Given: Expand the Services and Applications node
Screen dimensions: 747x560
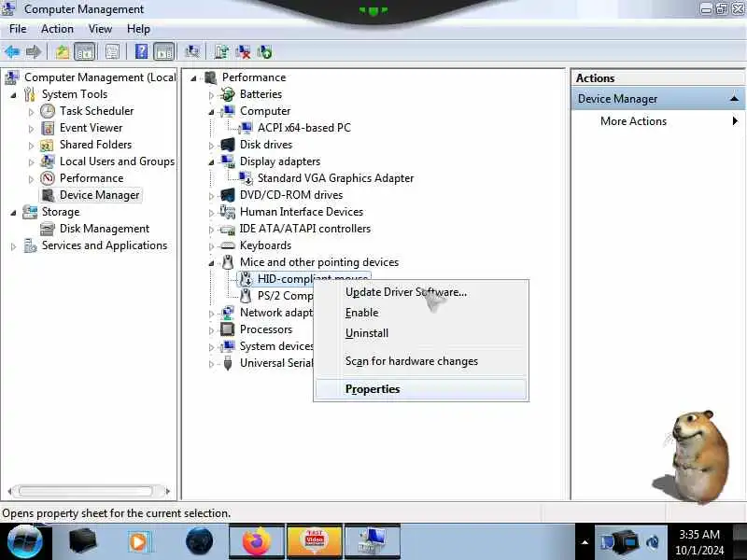Looking at the screenshot, I should pyautogui.click(x=13, y=246).
